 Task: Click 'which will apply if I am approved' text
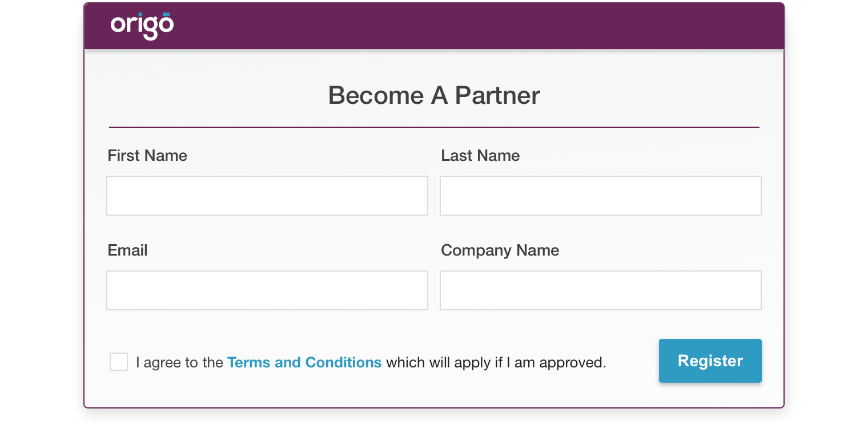coord(496,362)
